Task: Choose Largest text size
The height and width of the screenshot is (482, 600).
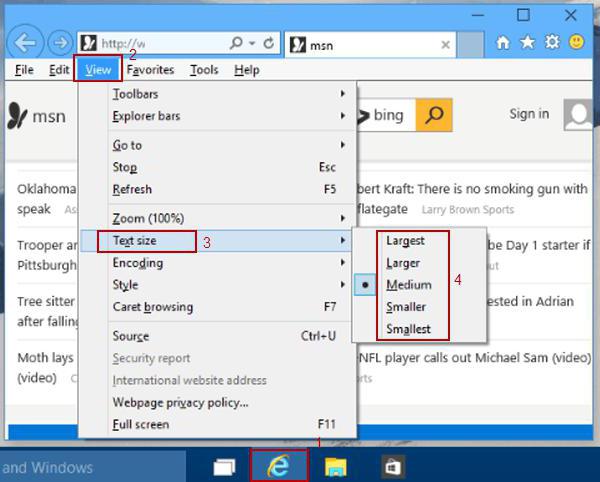Action: (x=405, y=241)
